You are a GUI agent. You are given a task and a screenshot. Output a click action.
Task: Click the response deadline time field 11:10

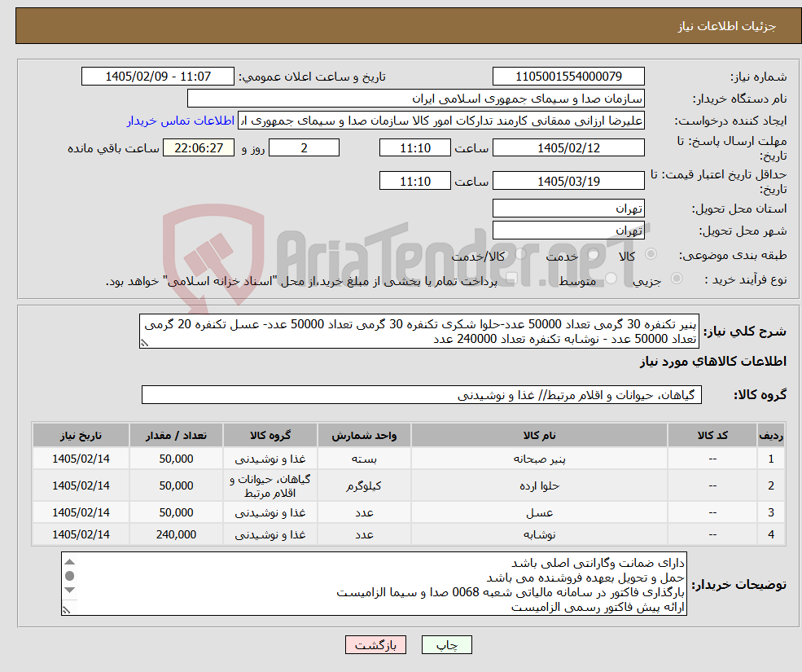pos(414,148)
